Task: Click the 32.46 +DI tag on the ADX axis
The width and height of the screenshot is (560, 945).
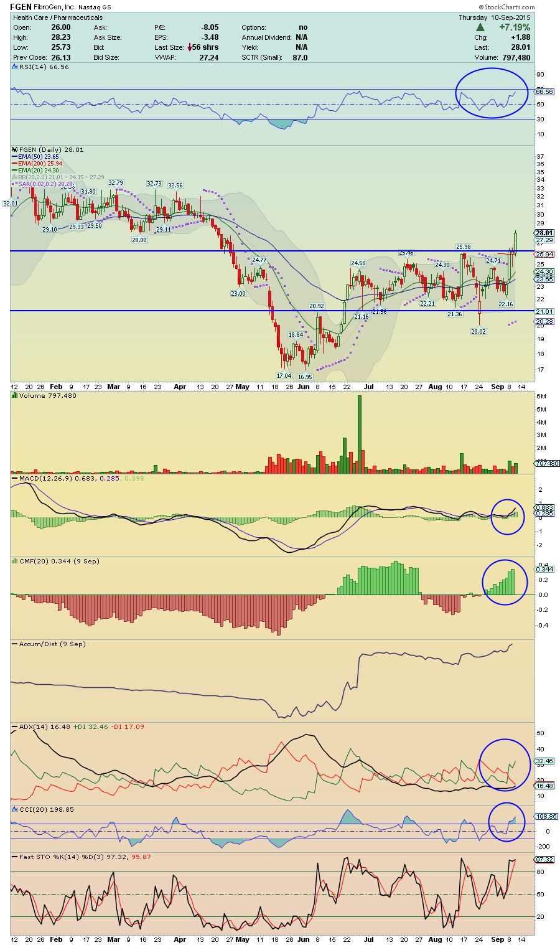Action: tap(544, 761)
